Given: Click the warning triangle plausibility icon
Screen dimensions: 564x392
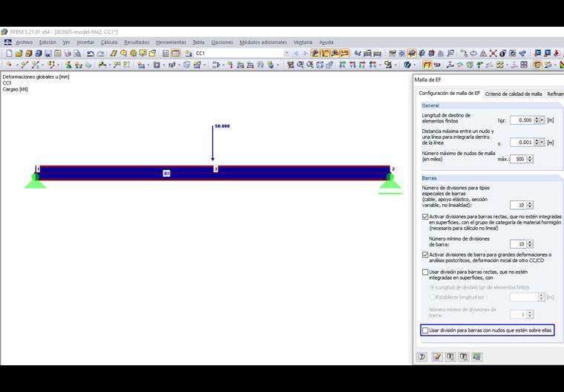Looking at the screenshot, I should (x=483, y=53).
